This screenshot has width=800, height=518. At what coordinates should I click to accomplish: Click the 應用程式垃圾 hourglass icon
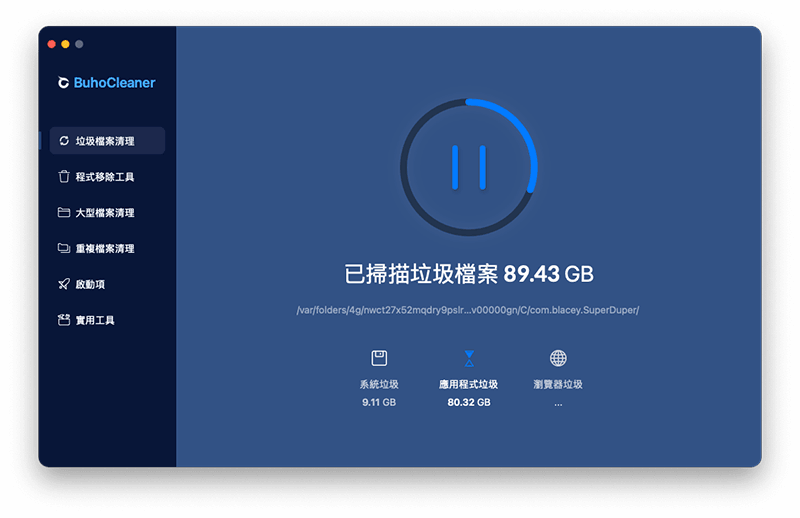[469, 358]
